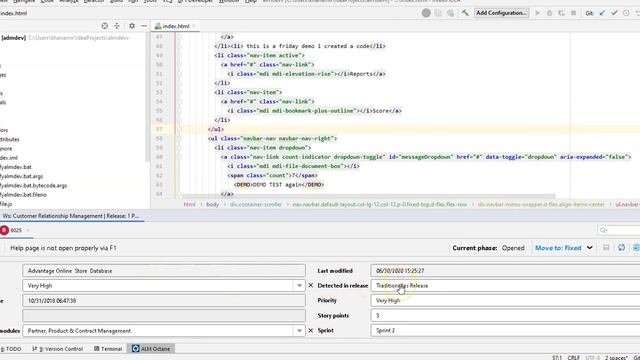The height and width of the screenshot is (360, 640).
Task: Hide the Project panel with the minus icon
Action: (144, 26)
